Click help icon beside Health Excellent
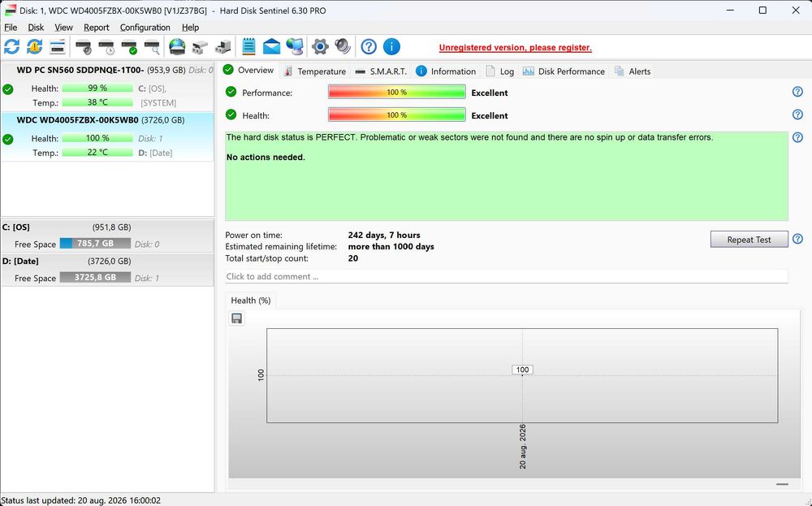This screenshot has width=812, height=506. click(x=797, y=115)
